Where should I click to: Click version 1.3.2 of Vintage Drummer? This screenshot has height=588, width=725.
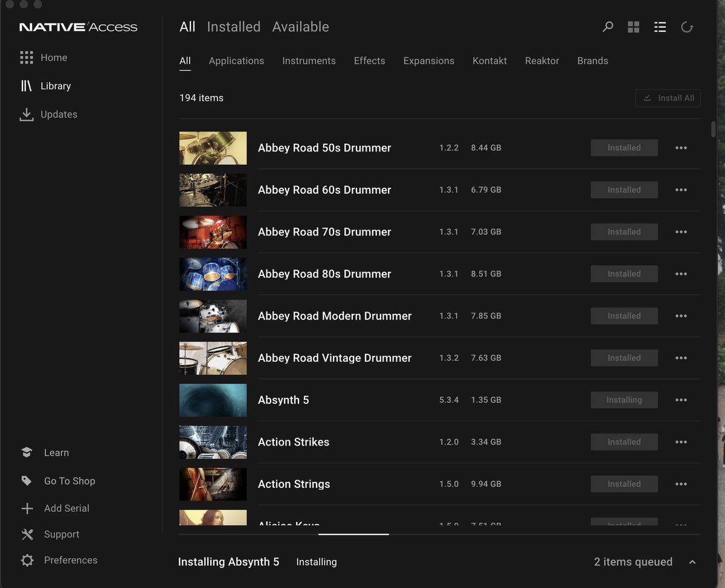click(x=449, y=358)
